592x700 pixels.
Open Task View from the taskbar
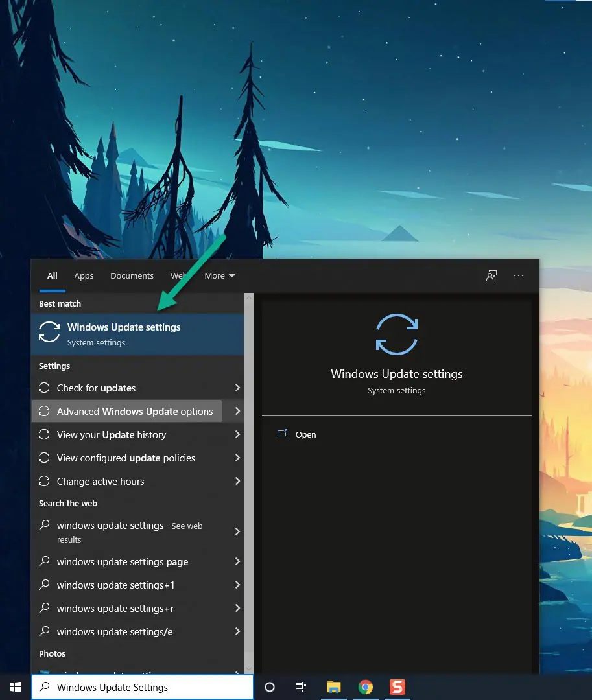click(x=301, y=687)
